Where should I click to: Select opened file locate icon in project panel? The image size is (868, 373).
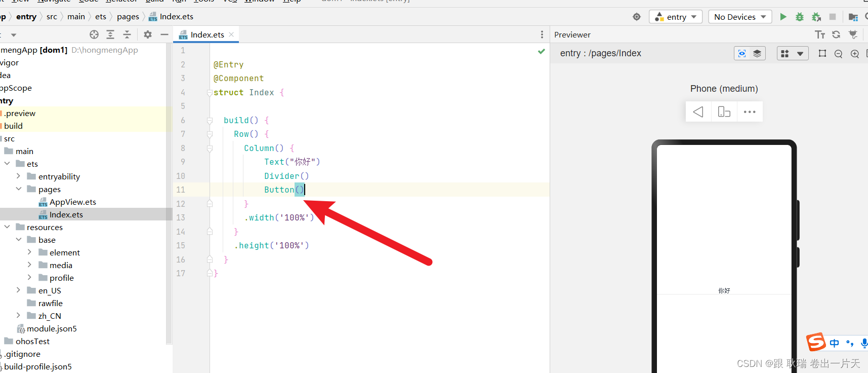(94, 34)
